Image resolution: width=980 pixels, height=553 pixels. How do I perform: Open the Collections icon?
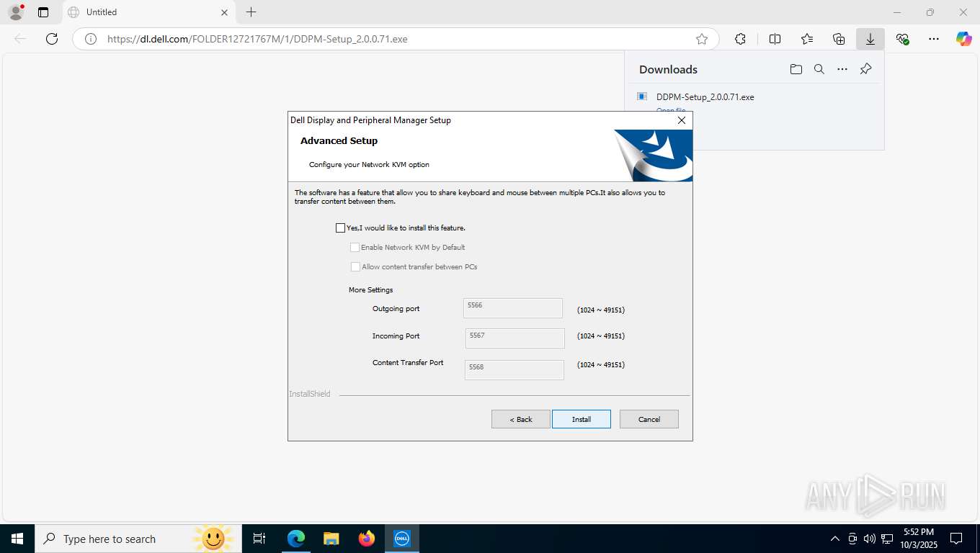839,39
